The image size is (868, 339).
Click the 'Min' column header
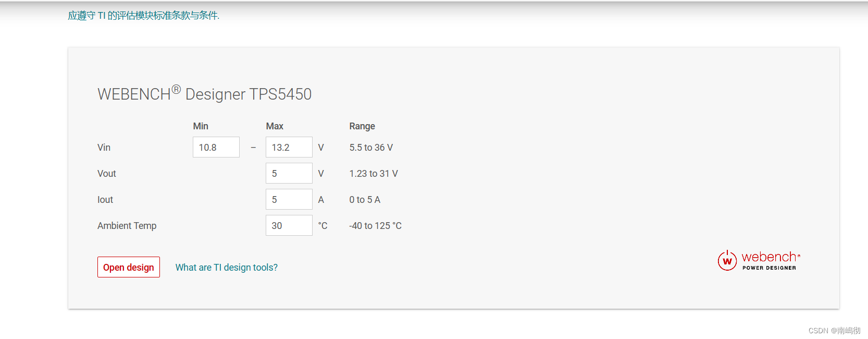click(201, 126)
